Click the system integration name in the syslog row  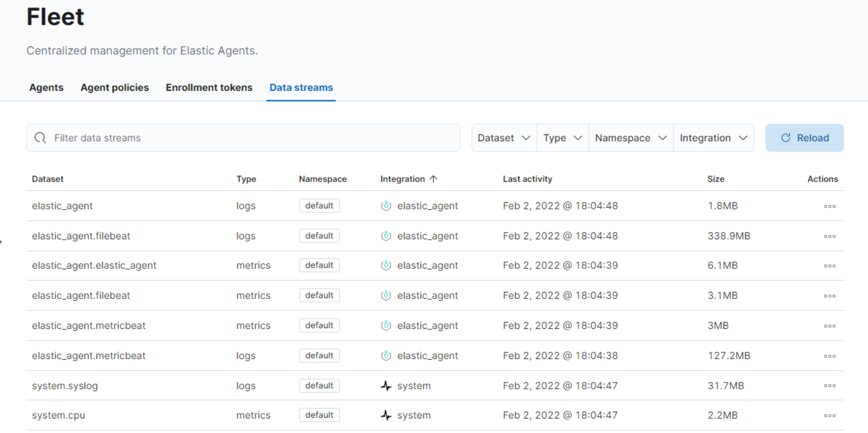414,385
